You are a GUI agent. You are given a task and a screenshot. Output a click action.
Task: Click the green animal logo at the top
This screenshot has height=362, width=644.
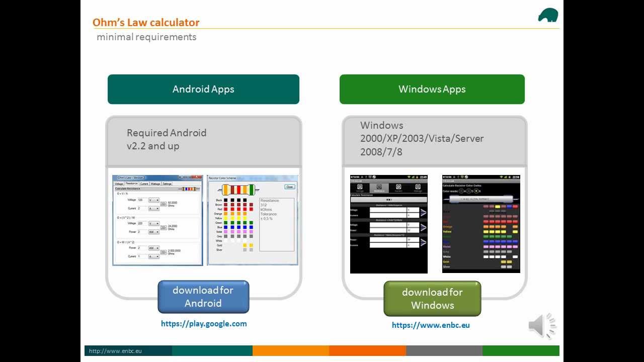point(548,15)
